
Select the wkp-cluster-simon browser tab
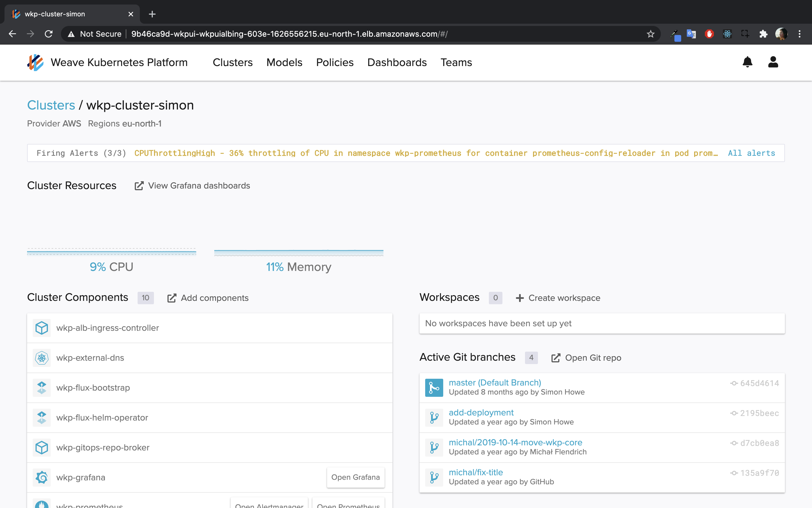coord(72,14)
